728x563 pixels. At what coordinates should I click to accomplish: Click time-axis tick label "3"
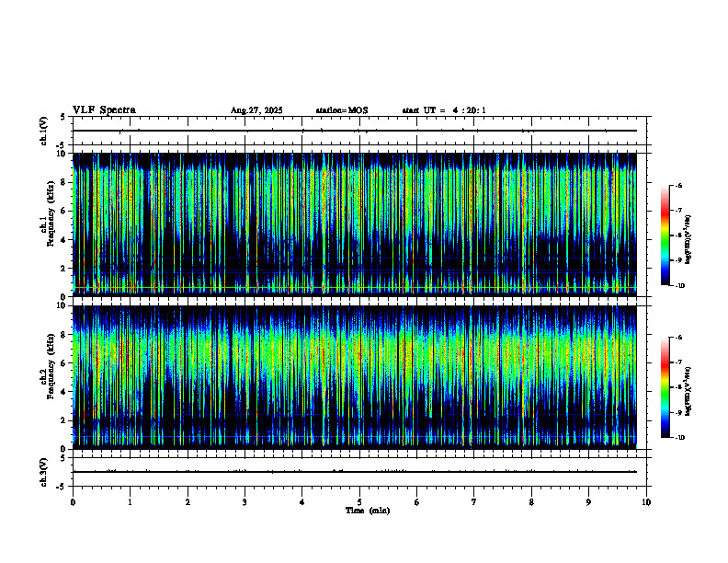tap(245, 502)
